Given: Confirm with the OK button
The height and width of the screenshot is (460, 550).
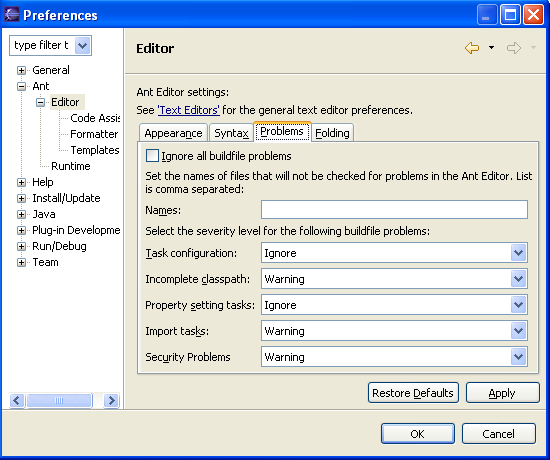Looking at the screenshot, I should click(x=418, y=434).
